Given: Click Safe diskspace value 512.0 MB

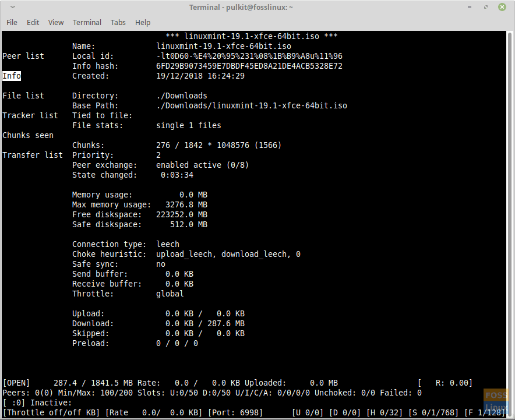Looking at the screenshot, I should (189, 225).
